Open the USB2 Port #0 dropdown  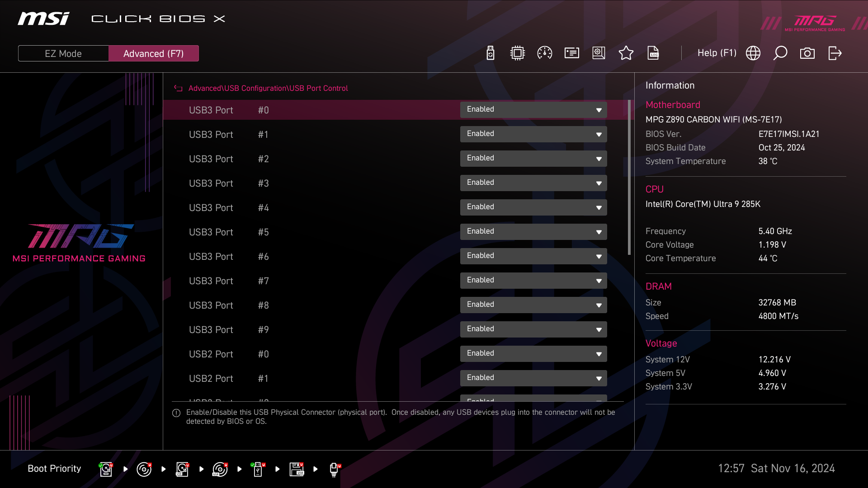pyautogui.click(x=533, y=354)
